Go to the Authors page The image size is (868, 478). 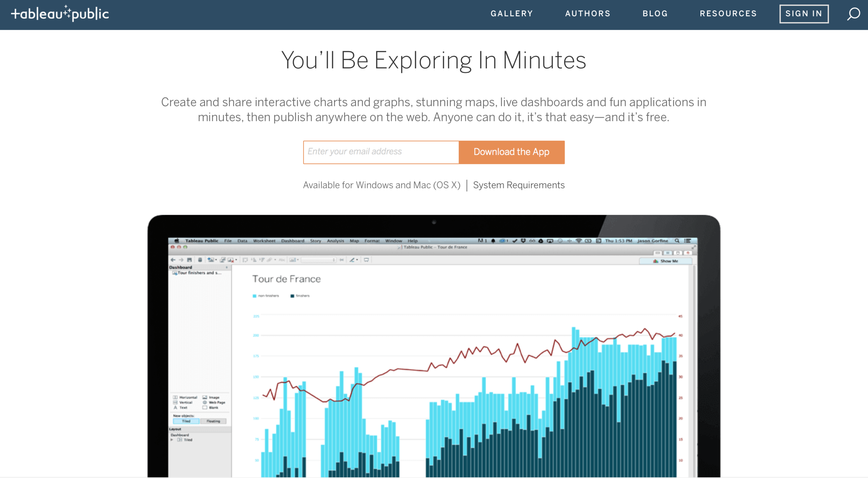click(587, 14)
